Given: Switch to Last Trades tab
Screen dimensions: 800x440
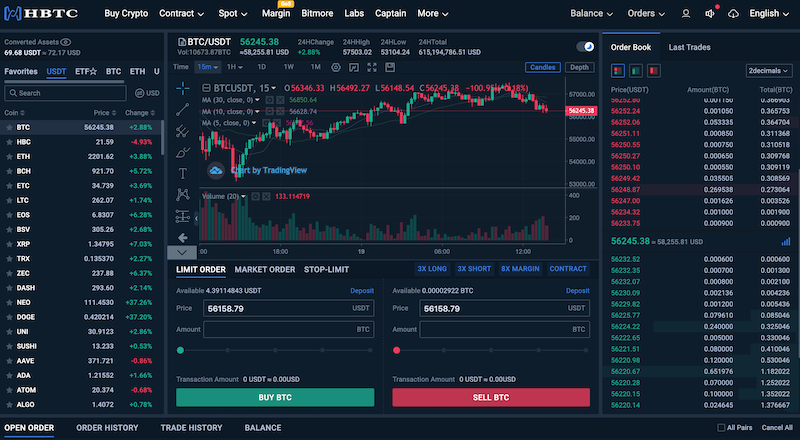Looking at the screenshot, I should pos(689,47).
